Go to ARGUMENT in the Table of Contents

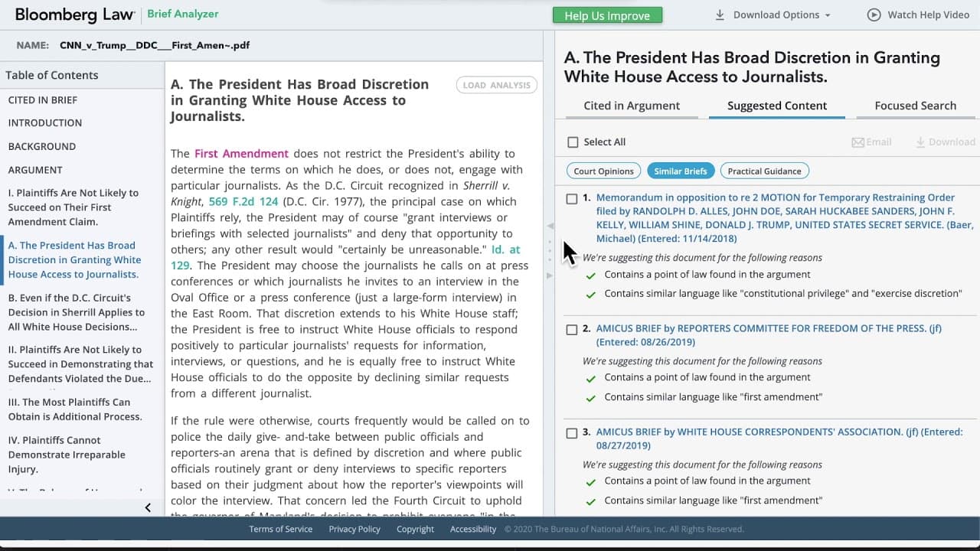point(35,170)
